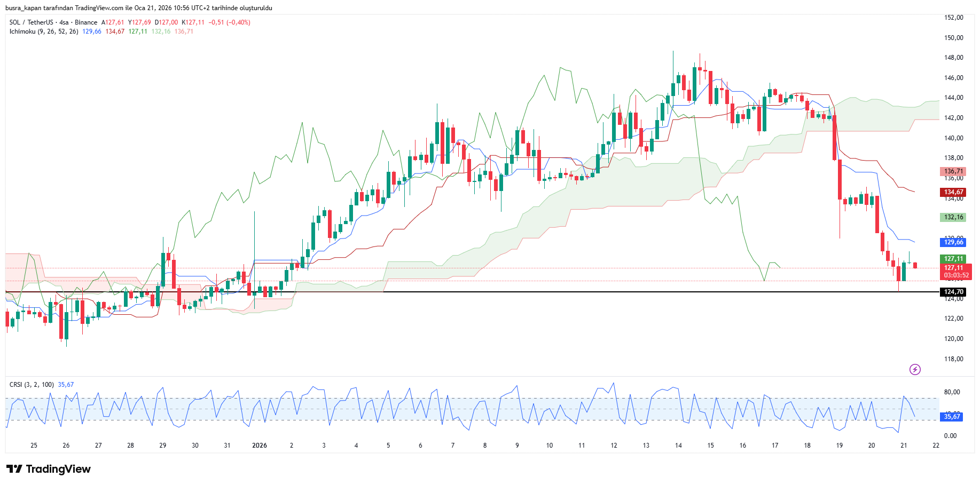Click the red countdown label showing 03:03:52
The width and height of the screenshot is (980, 485).
956,276
